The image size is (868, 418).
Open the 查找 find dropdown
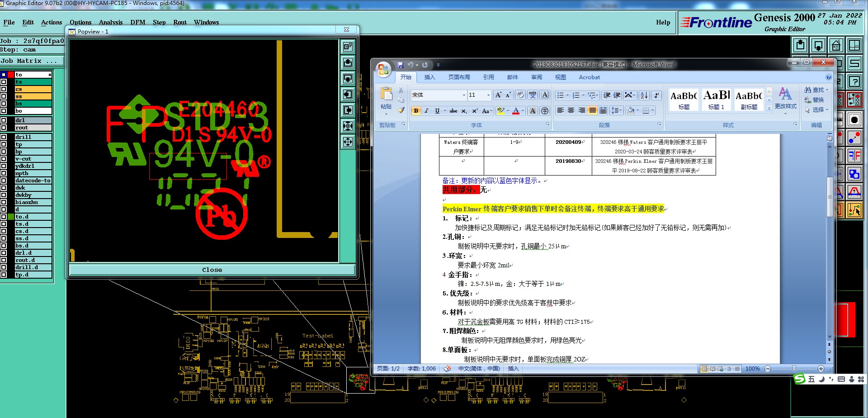[827, 90]
